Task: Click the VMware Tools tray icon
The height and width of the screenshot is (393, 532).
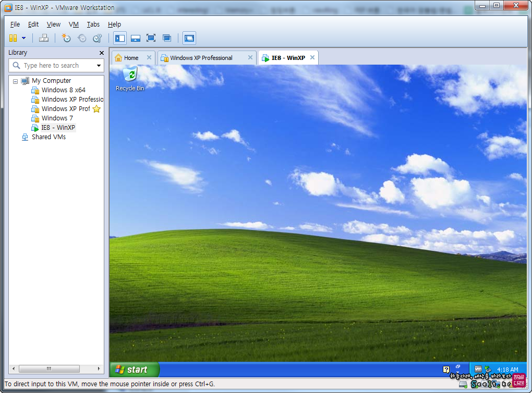Action: point(478,369)
